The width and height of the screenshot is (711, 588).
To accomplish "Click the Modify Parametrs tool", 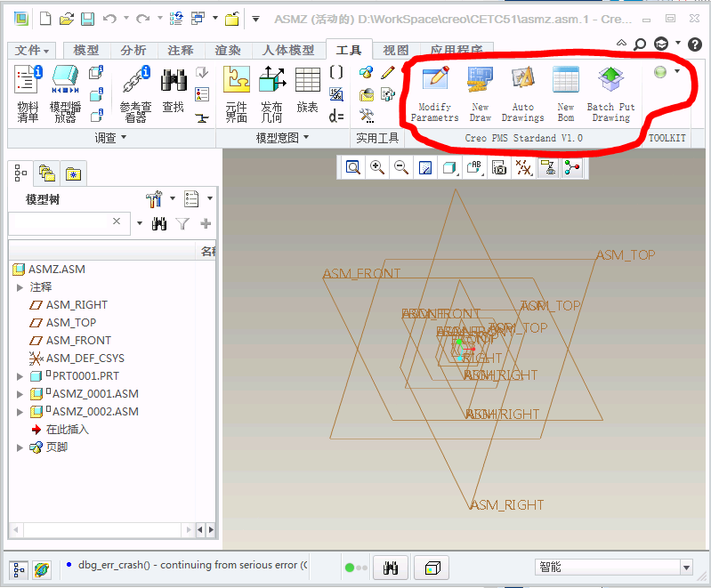I will (434, 93).
